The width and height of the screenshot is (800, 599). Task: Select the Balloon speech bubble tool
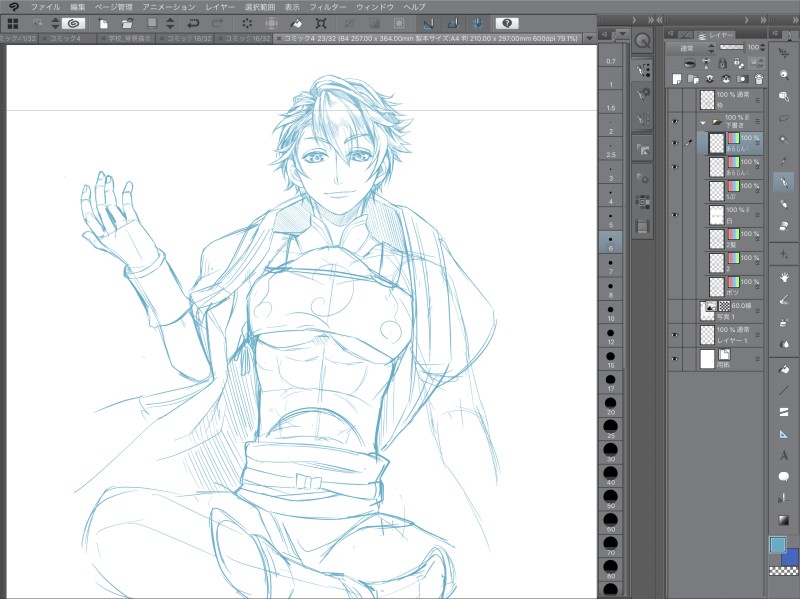click(784, 477)
